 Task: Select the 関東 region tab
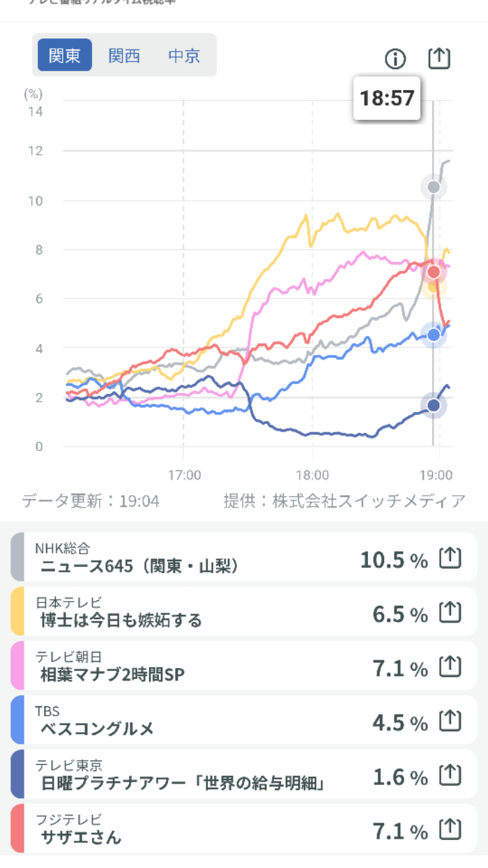point(65,55)
